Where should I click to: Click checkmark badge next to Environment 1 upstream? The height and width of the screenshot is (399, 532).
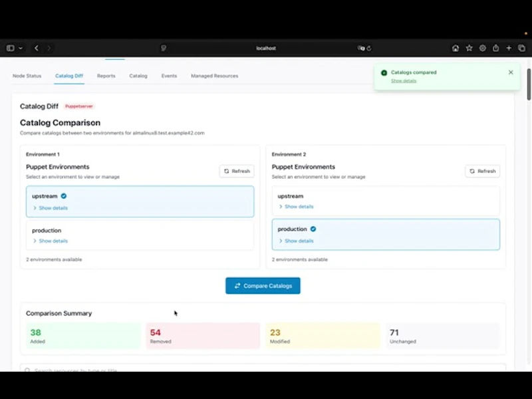click(63, 196)
